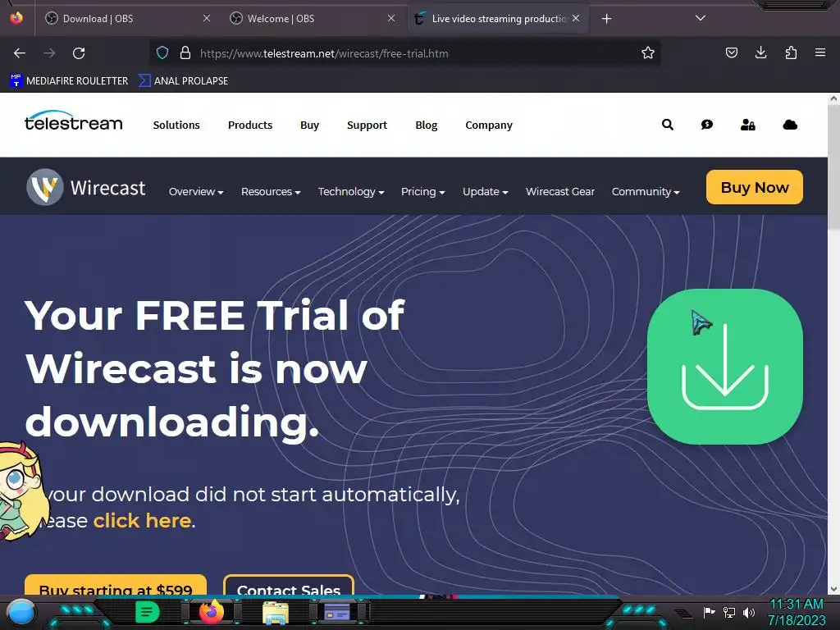
Task: Expand the Technology dropdown
Action: 351,192
